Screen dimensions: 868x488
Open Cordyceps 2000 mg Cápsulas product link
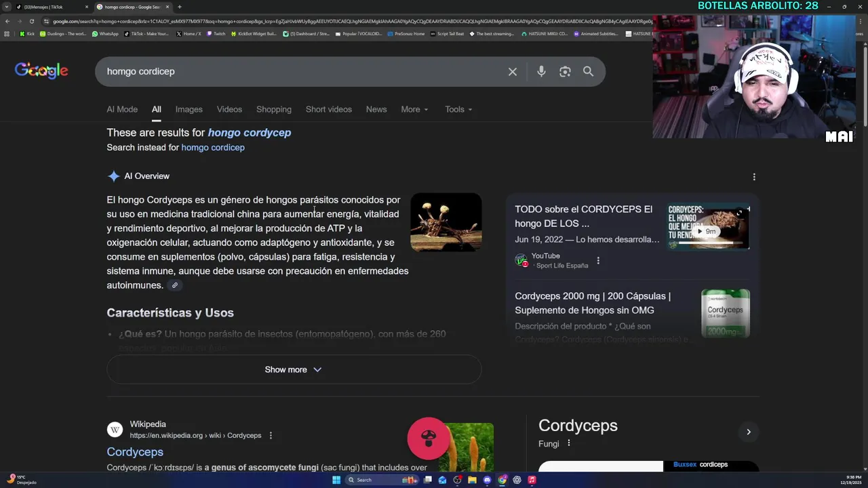(593, 303)
